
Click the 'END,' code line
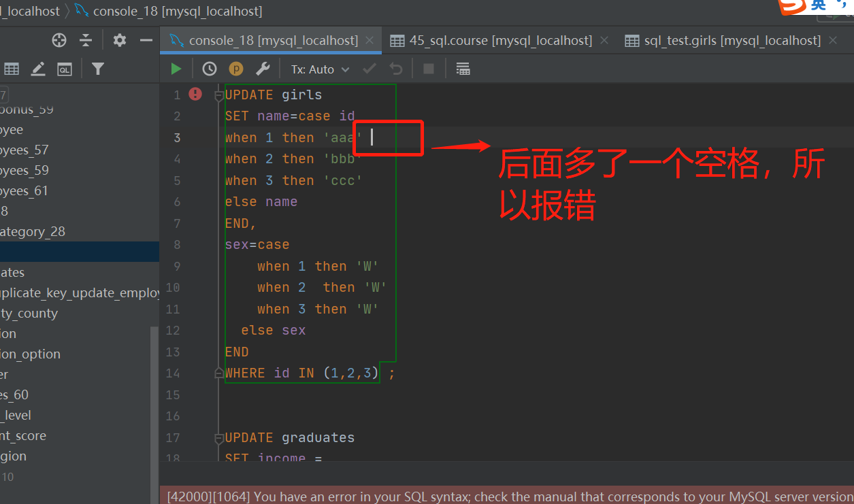(241, 223)
